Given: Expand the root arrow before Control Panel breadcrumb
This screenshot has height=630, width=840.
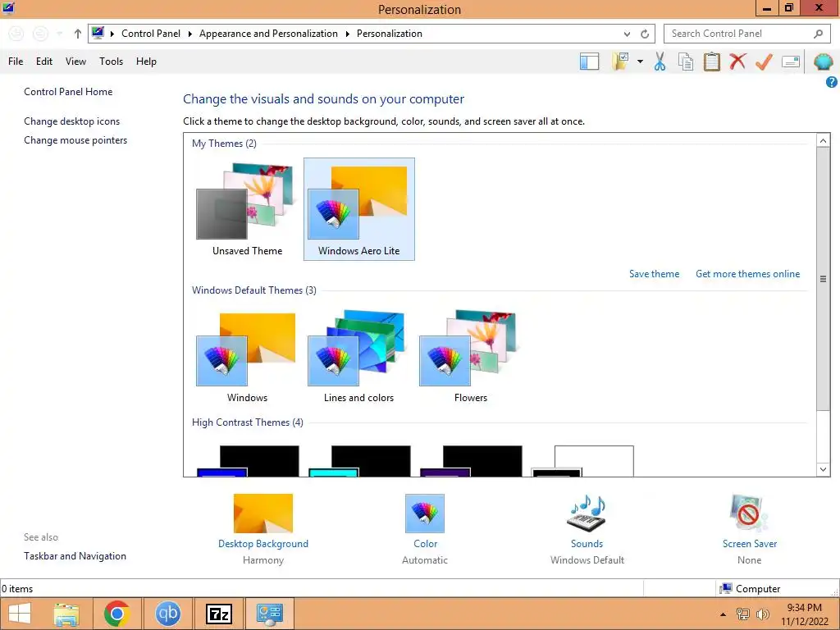Looking at the screenshot, I should pos(112,34).
